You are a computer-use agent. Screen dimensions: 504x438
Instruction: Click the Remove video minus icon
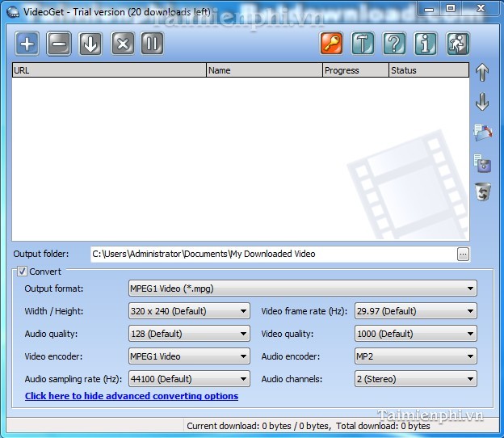click(58, 44)
